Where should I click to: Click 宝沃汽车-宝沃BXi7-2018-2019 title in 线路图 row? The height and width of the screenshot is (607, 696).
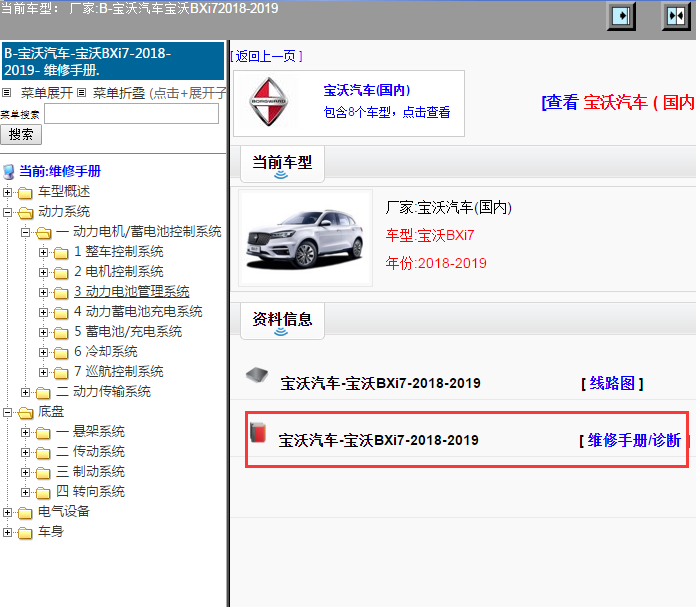coord(380,383)
